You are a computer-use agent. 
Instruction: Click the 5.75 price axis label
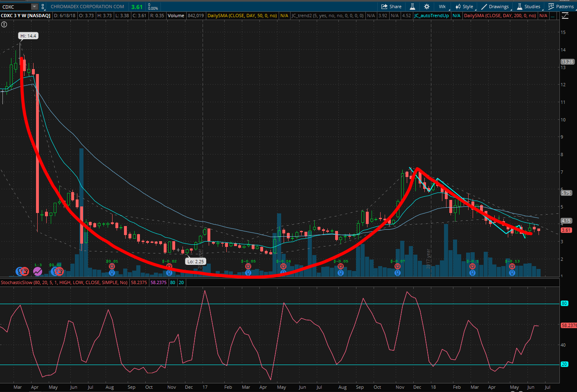tap(566, 193)
